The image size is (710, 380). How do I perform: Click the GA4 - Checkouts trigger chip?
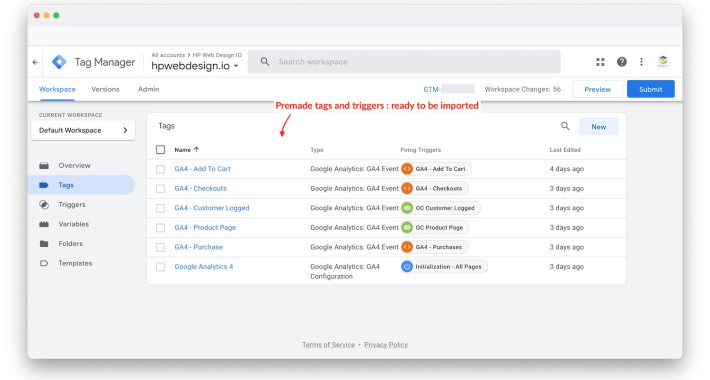pyautogui.click(x=434, y=188)
